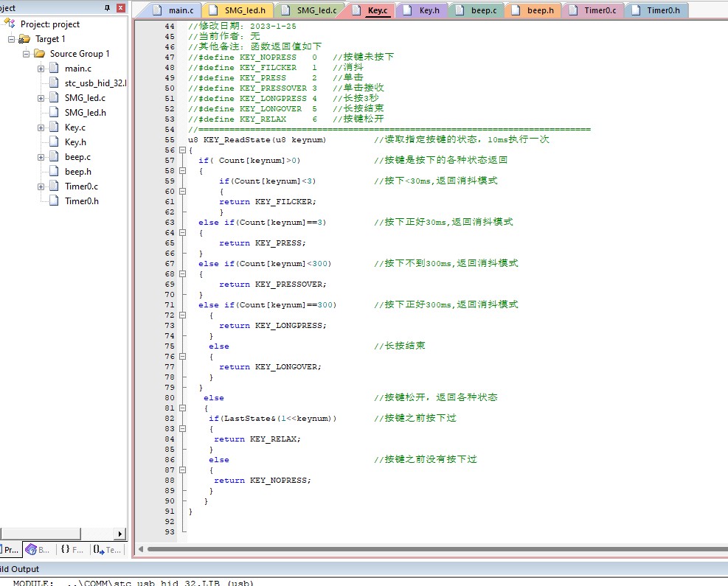728x586 pixels.
Task: Fold the code block at line 68
Action: coord(182,273)
